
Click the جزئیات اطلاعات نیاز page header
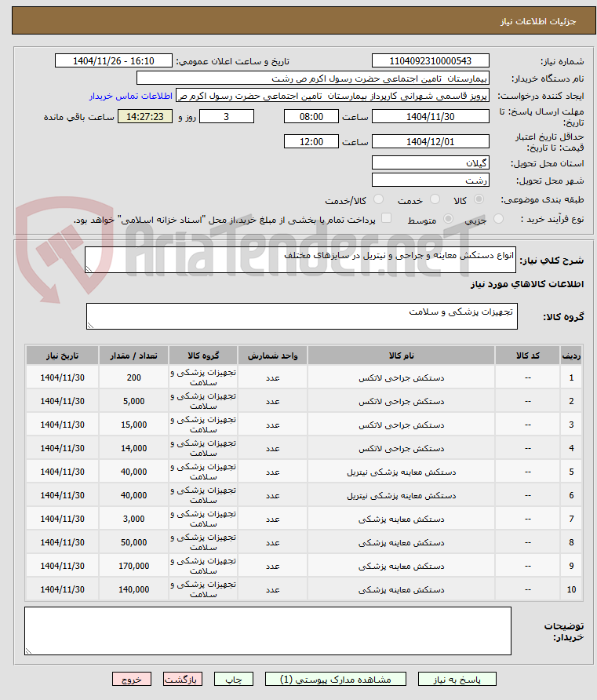coord(537,21)
